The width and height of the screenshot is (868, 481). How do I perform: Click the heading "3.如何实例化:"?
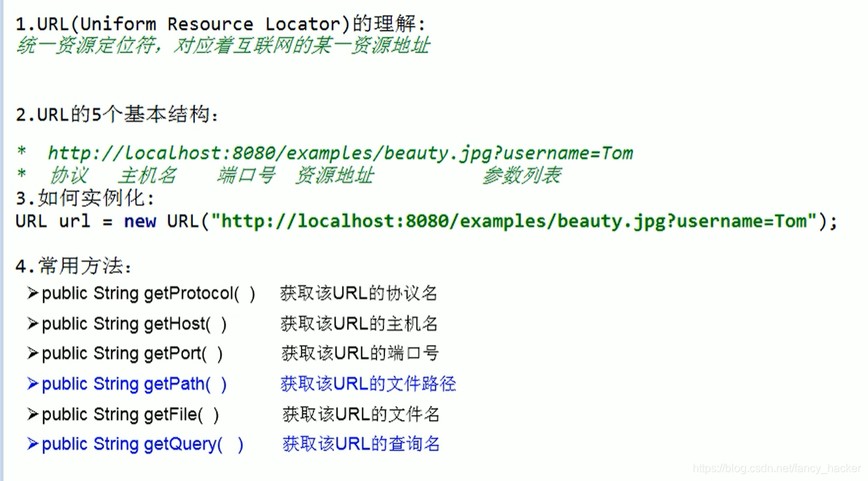(85, 198)
